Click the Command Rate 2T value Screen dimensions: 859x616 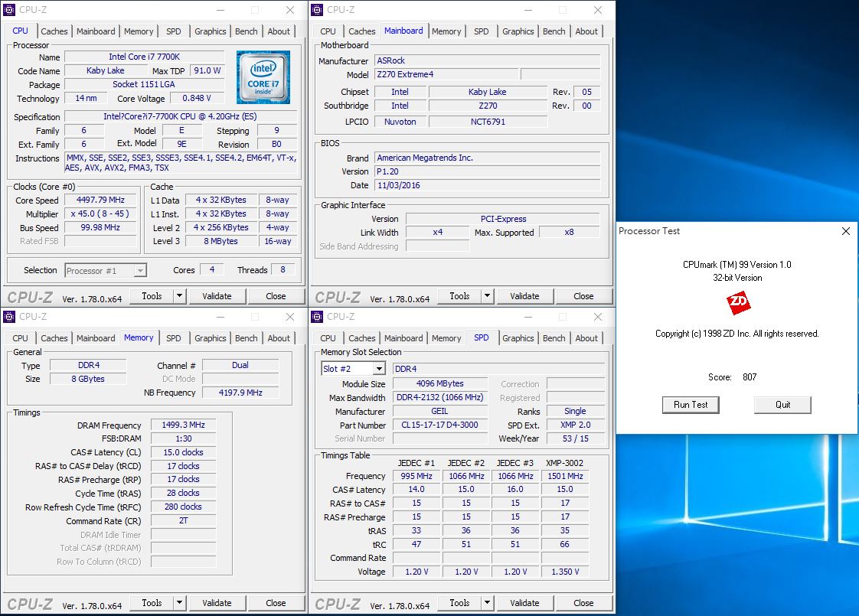pyautogui.click(x=183, y=520)
